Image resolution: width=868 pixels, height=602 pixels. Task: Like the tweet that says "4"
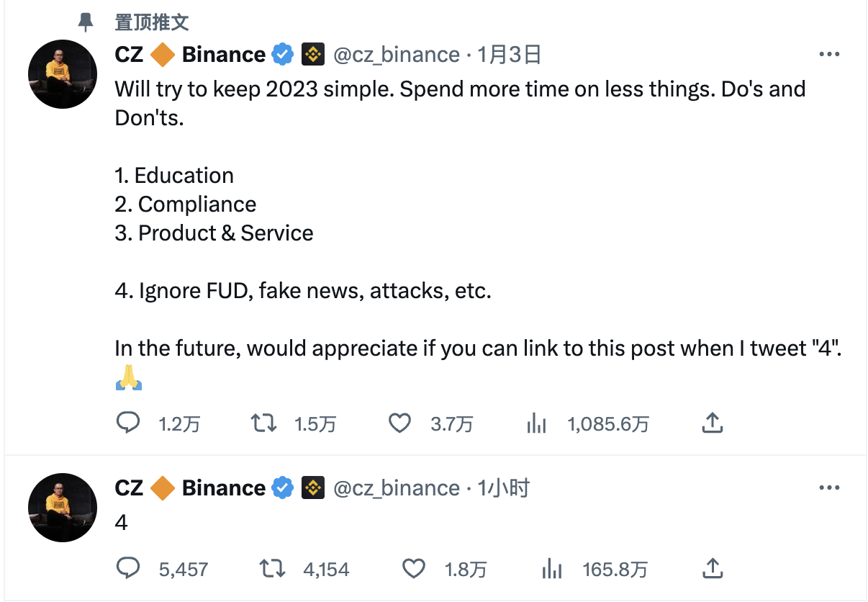pos(414,568)
